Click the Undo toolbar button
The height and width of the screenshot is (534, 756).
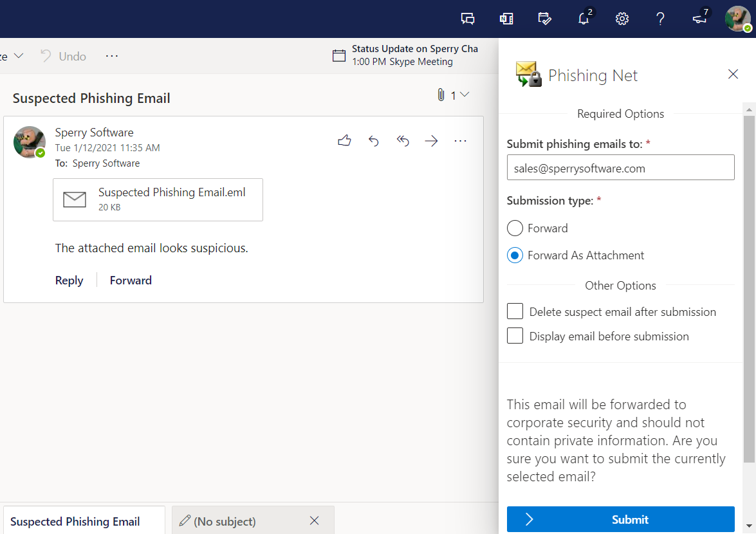pos(63,57)
